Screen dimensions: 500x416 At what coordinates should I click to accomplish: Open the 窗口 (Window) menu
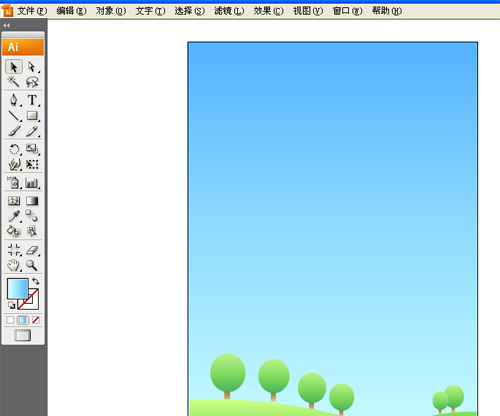[347, 11]
